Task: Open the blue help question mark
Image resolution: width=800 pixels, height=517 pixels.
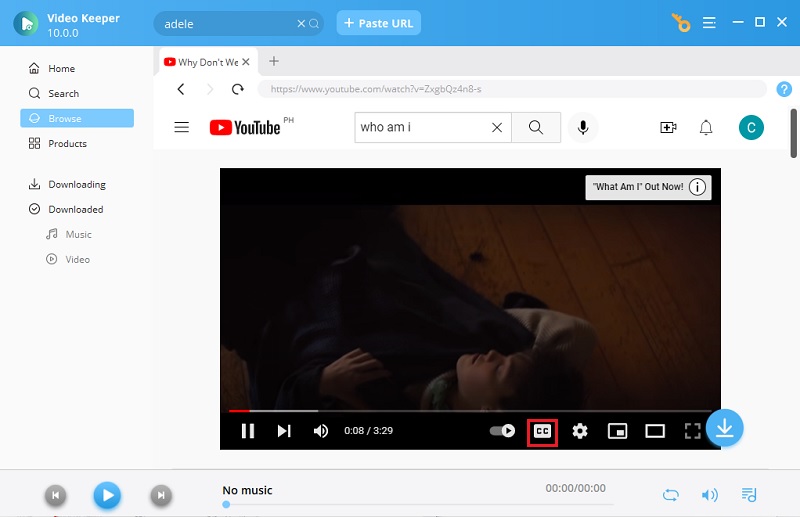Action: 784,89
